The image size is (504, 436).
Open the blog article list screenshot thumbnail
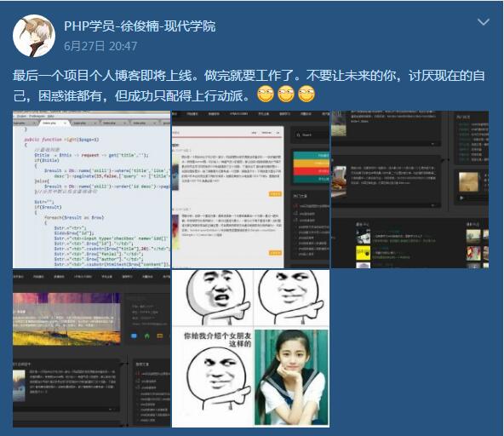[250, 189]
